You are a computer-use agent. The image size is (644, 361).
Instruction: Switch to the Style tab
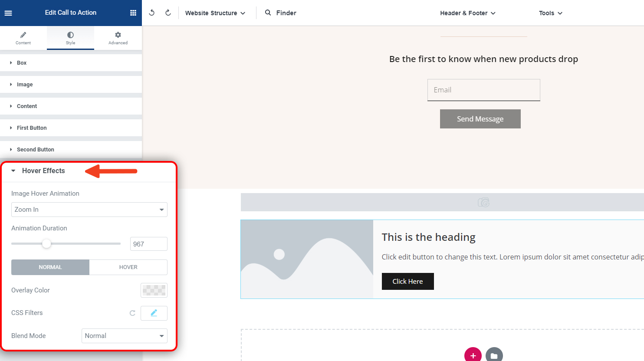[x=70, y=38]
